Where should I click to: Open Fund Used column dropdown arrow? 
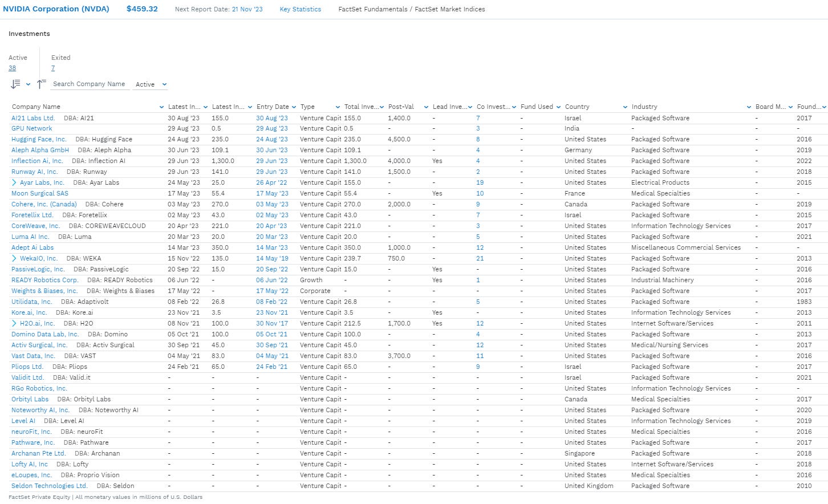[558, 107]
